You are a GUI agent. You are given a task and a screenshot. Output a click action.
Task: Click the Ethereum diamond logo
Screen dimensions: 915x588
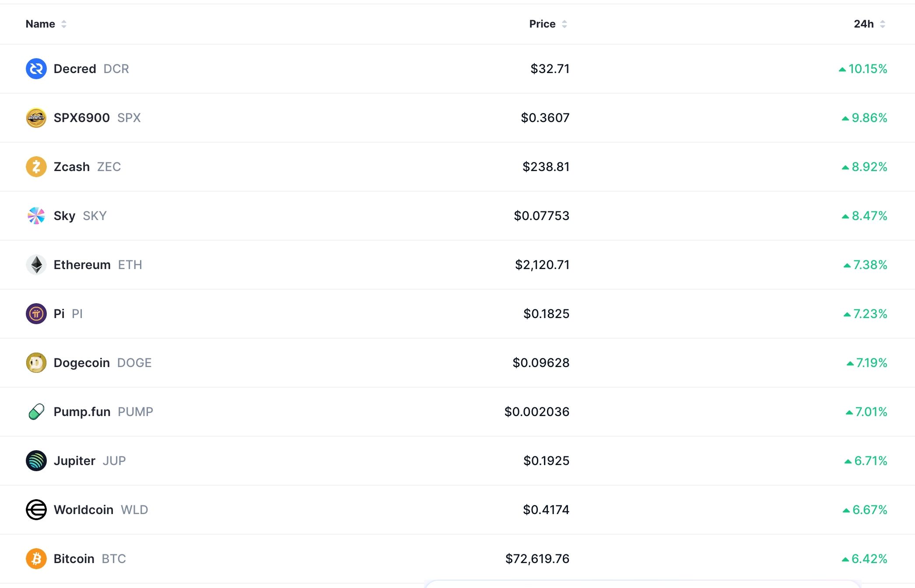pos(36,265)
